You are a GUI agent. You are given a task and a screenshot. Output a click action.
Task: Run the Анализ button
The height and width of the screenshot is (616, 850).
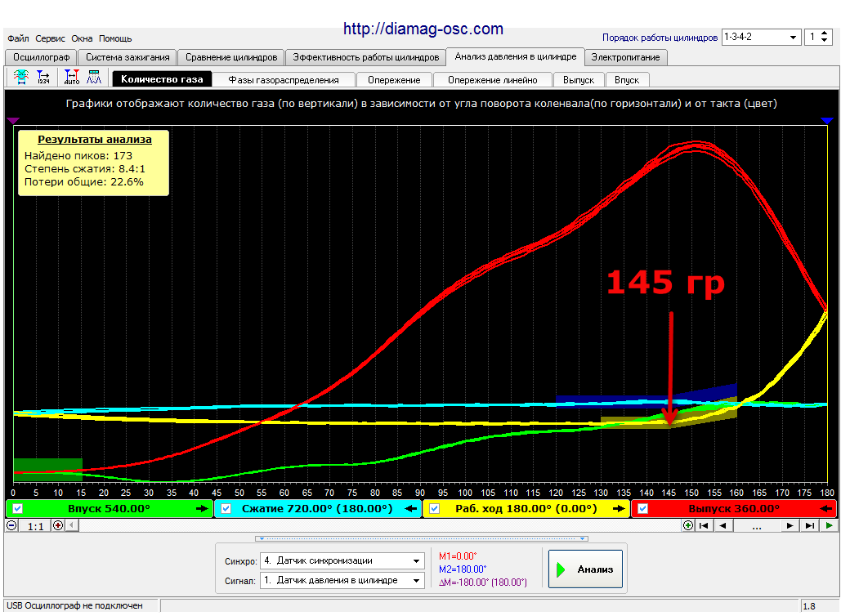(x=585, y=569)
